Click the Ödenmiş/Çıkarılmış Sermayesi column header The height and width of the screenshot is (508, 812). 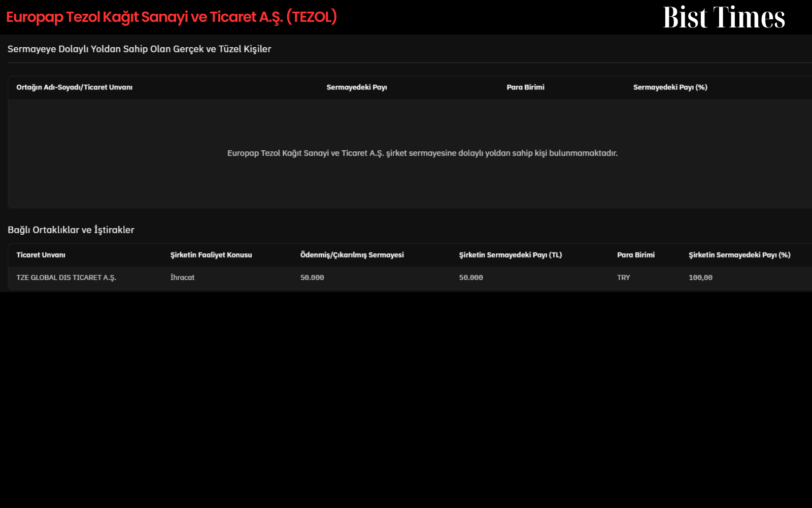click(x=352, y=255)
